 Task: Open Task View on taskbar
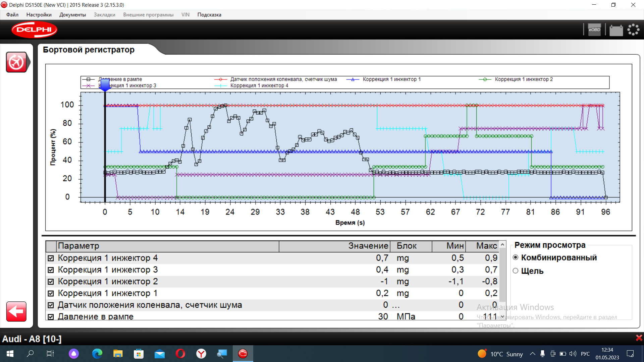point(50,354)
